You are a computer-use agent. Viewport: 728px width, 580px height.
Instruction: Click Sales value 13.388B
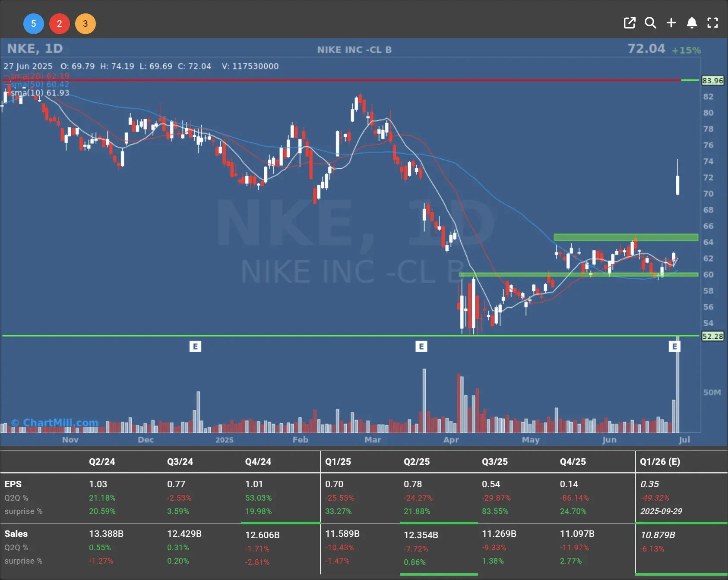point(106,534)
